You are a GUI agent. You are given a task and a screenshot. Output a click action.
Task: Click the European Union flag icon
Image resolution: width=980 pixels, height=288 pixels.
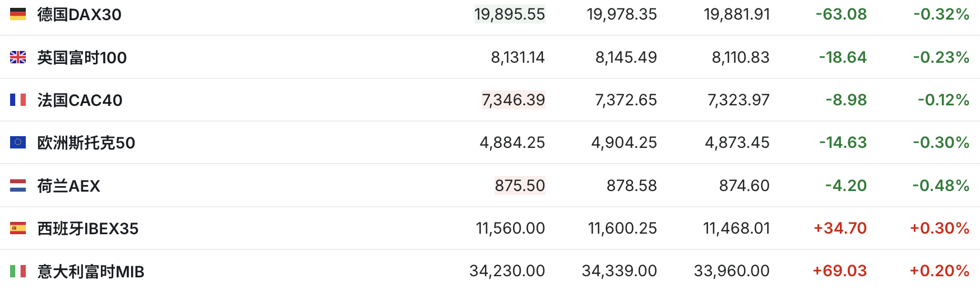tap(18, 142)
